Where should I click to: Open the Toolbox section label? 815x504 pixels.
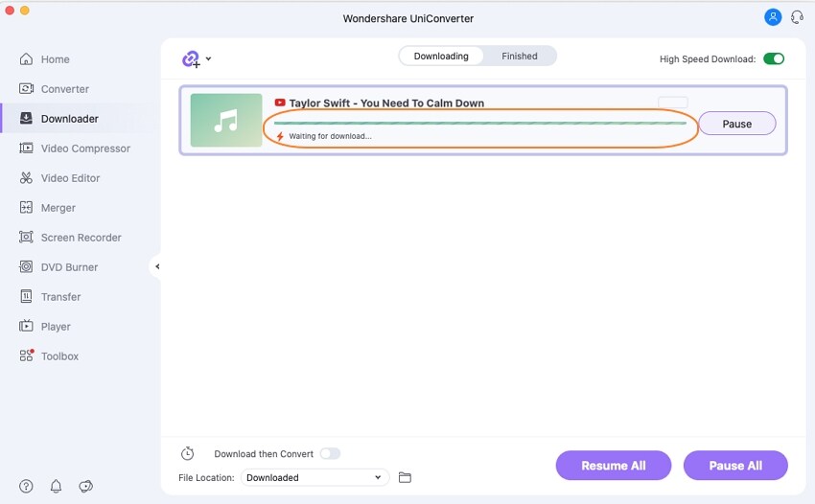tap(59, 355)
